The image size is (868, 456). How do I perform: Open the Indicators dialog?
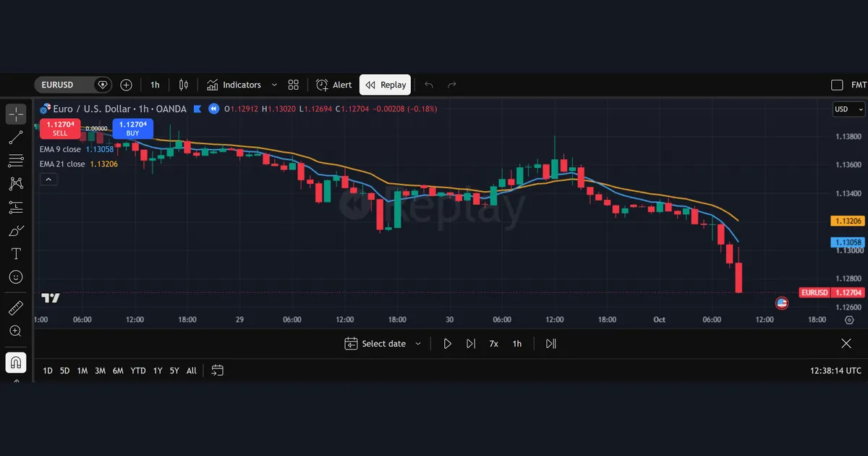(234, 85)
